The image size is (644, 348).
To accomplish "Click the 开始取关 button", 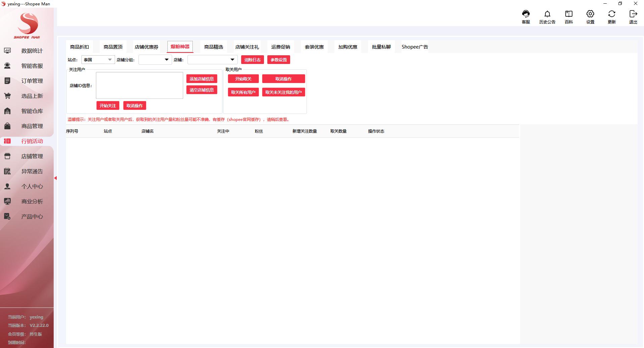I will pos(243,79).
